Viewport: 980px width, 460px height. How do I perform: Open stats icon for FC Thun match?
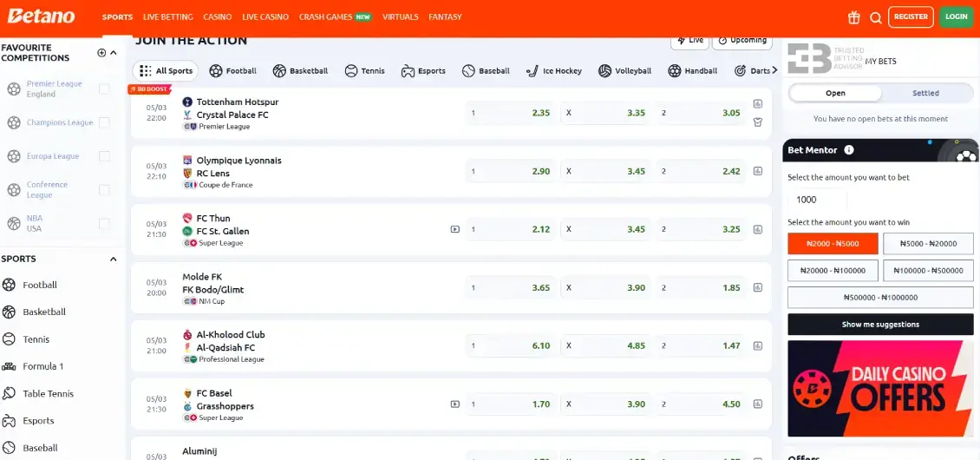[x=757, y=230]
